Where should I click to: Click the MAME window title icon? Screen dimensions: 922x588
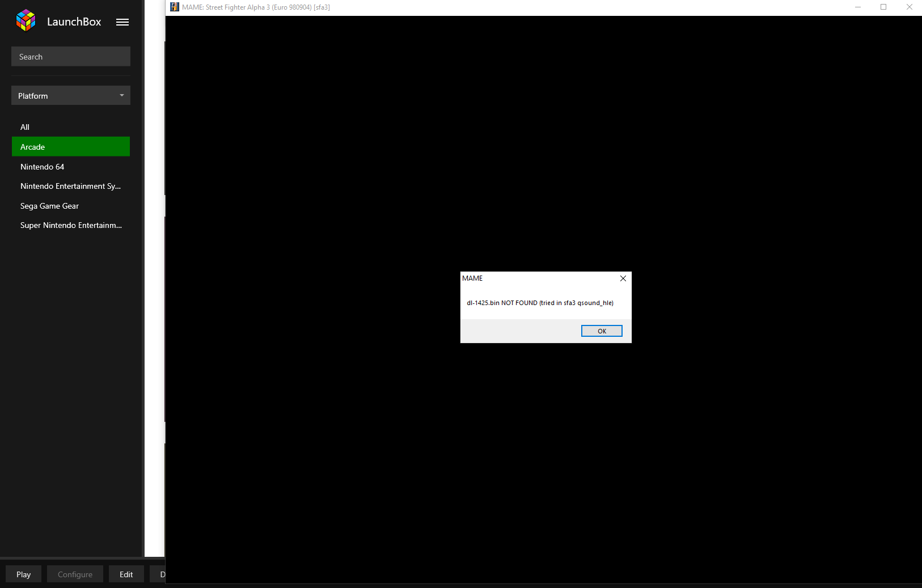(175, 7)
